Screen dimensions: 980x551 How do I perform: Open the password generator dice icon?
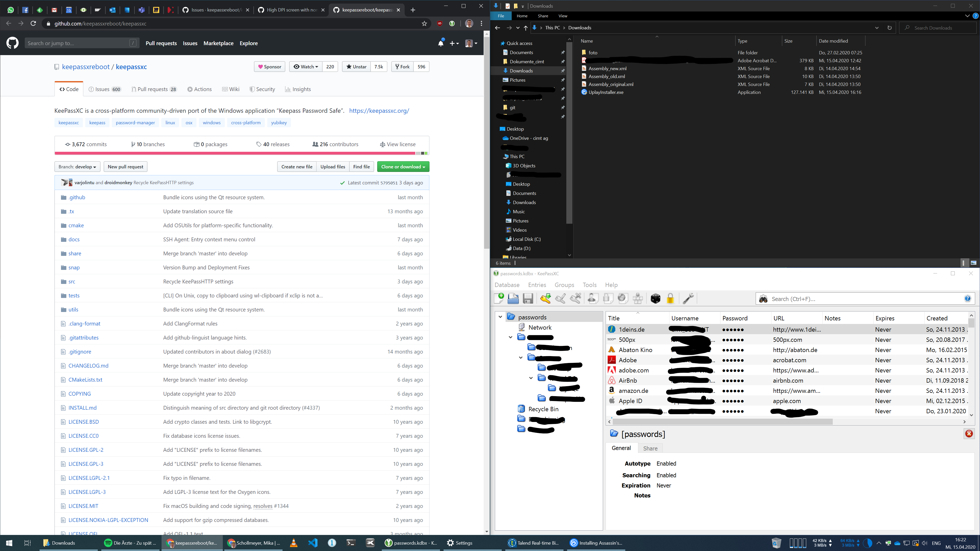655,298
